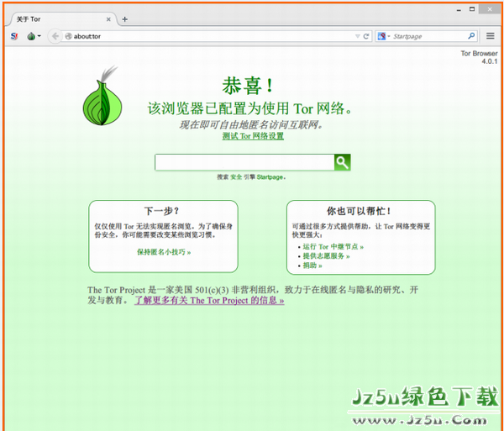Click the 下一步？ box heading
Screen dimensions: 504x431
coord(161,211)
